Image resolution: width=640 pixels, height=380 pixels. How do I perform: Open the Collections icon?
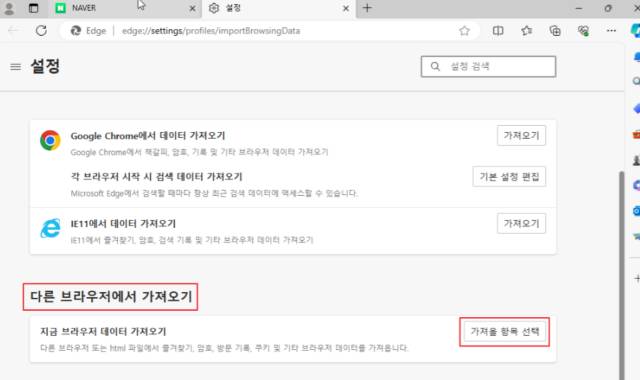[555, 31]
